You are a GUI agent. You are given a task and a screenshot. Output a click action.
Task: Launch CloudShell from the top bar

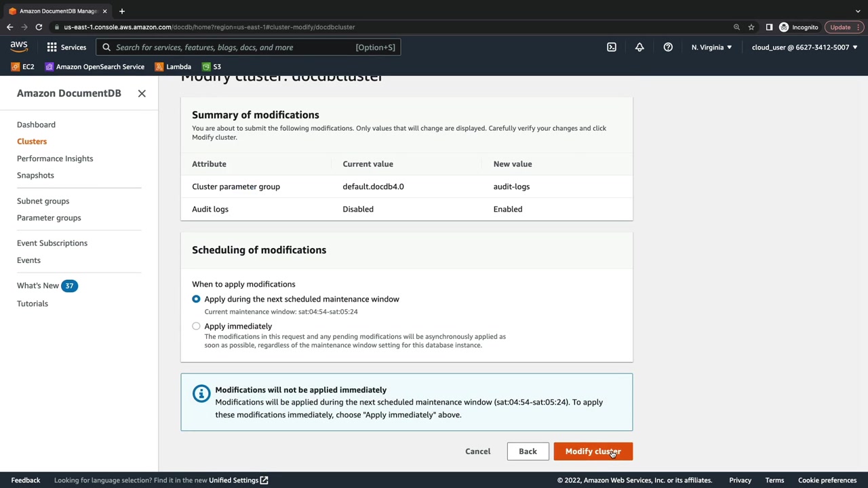tap(612, 47)
